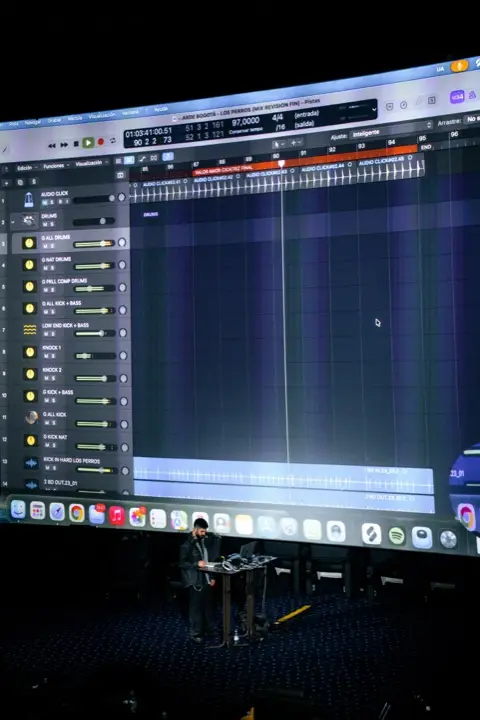
Task: Adjust the AUDIO CLICK volume slider
Action: click(94, 199)
